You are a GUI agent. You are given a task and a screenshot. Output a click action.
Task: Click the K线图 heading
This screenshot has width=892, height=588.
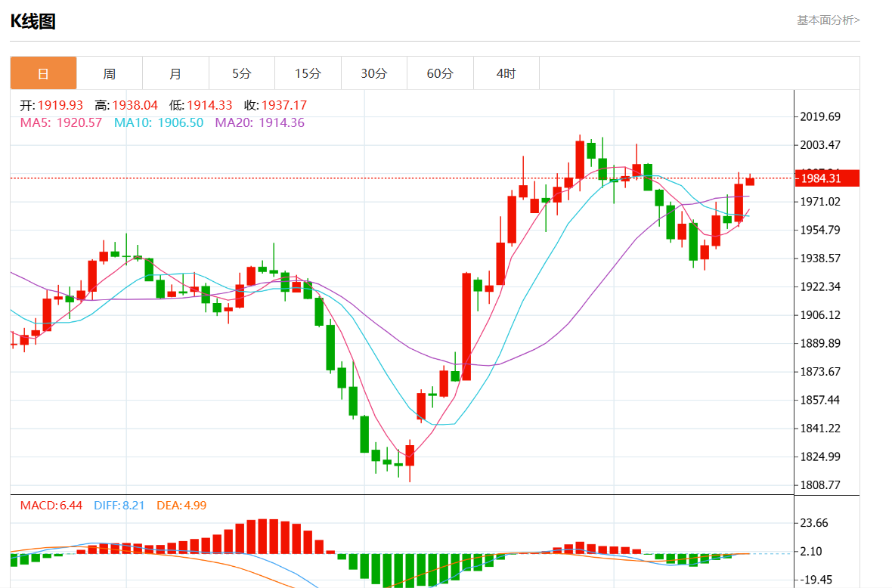point(33,22)
